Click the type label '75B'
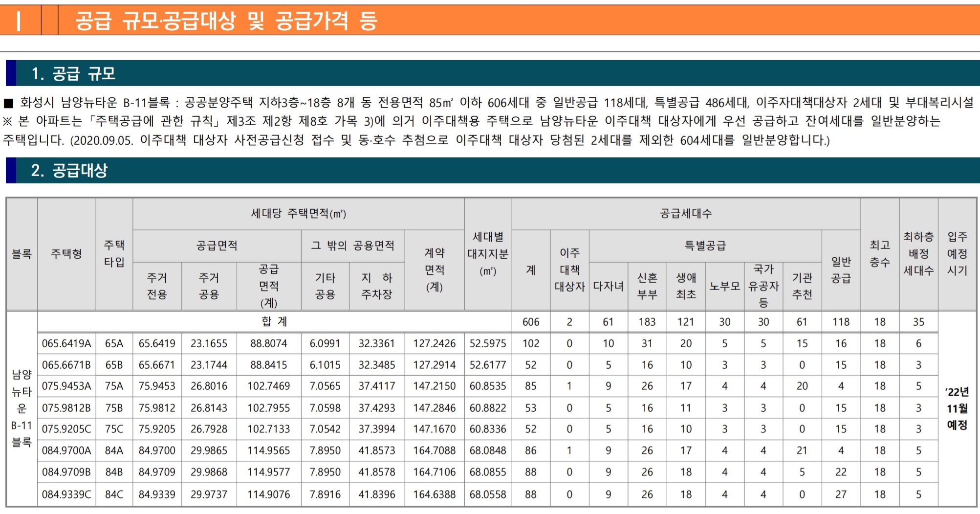Image resolution: width=980 pixels, height=514 pixels. pos(114,408)
